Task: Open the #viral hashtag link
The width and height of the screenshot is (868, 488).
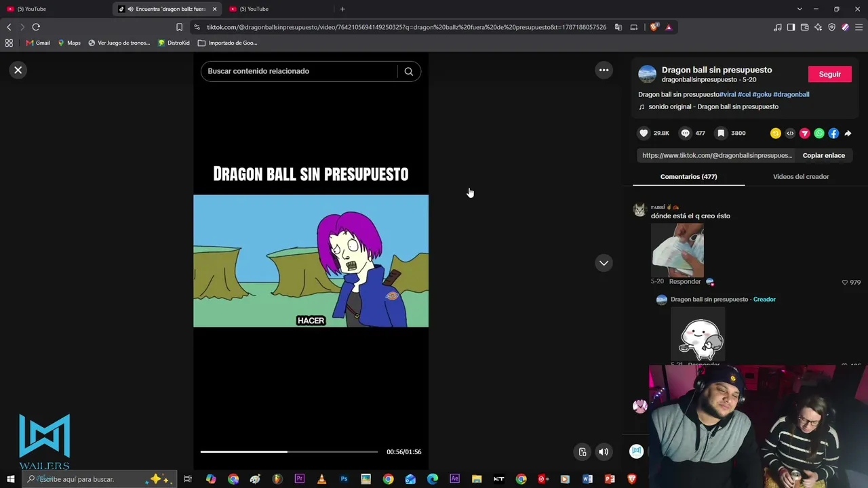Action: (727, 94)
